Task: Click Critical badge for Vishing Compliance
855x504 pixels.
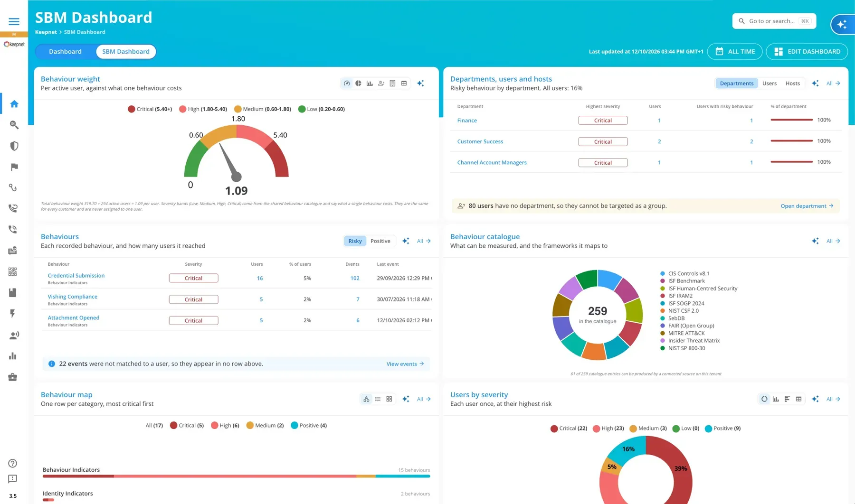Action: [x=193, y=299]
